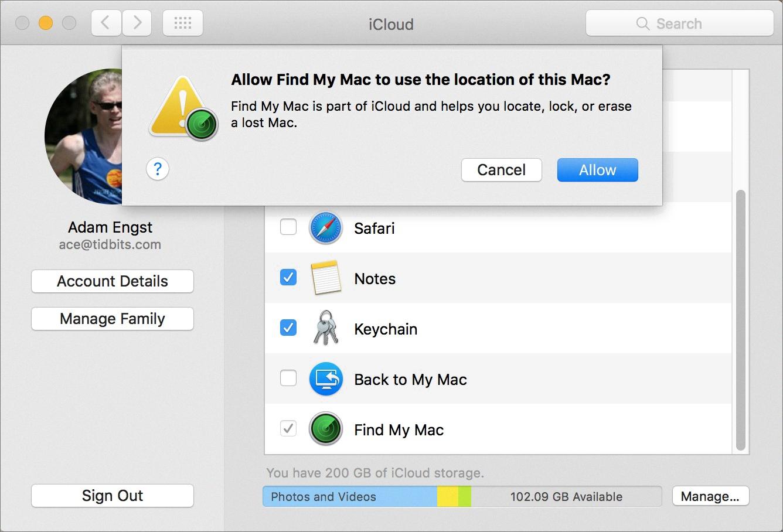Uncheck the Keychain checkbox
783x532 pixels.
coord(288,328)
